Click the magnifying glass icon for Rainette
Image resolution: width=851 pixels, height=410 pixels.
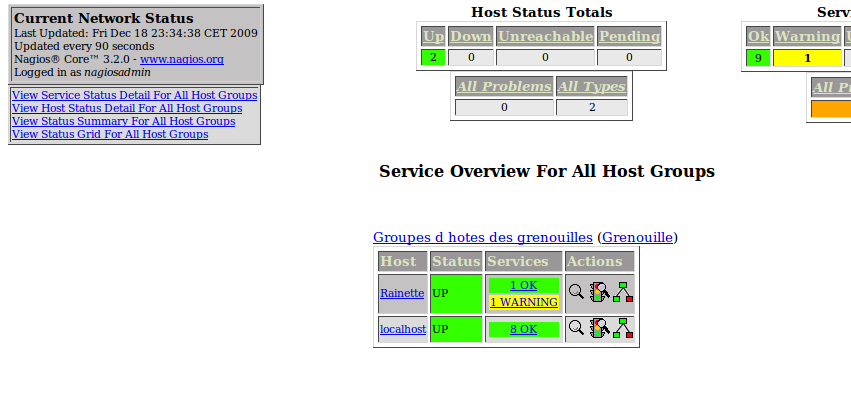pyautogui.click(x=576, y=292)
